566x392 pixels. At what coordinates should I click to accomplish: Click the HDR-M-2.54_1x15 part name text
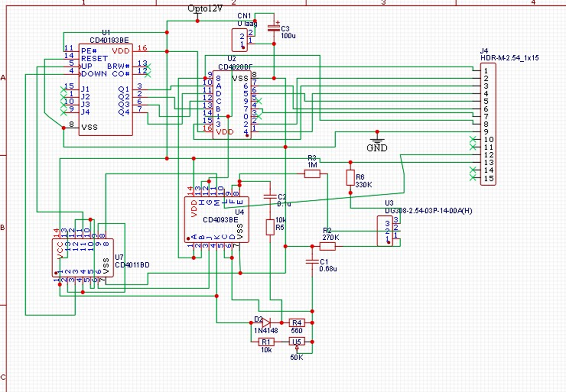point(509,57)
